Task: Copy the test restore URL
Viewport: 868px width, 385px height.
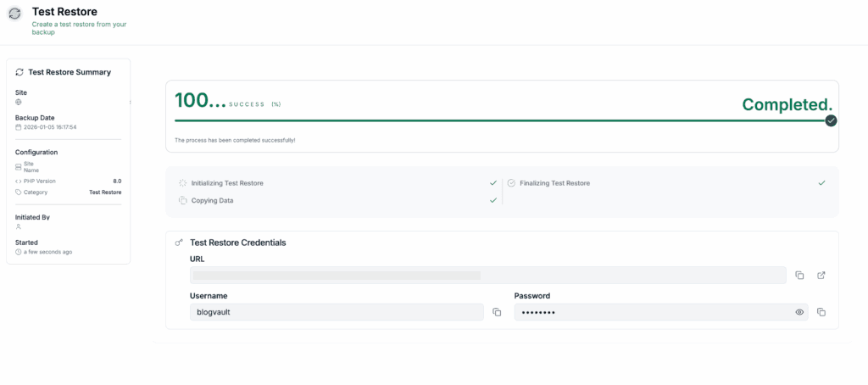Action: pyautogui.click(x=799, y=276)
